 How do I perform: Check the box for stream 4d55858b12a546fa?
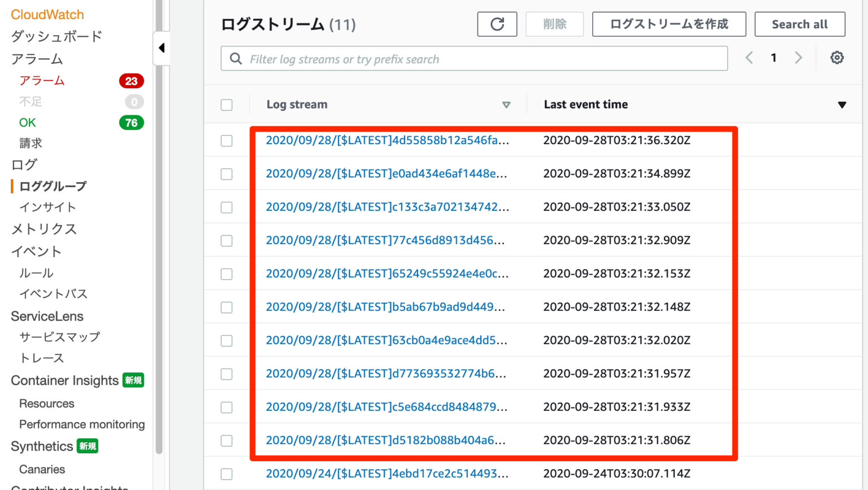pos(227,141)
